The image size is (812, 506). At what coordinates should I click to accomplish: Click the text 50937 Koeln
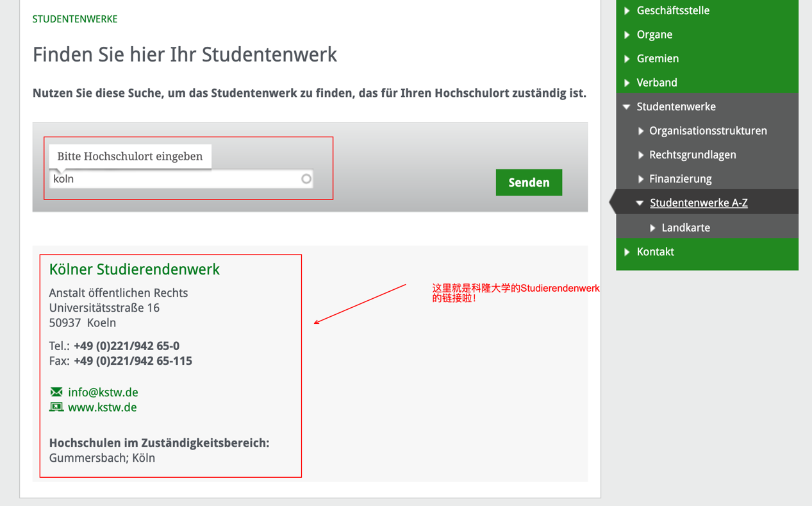[83, 323]
